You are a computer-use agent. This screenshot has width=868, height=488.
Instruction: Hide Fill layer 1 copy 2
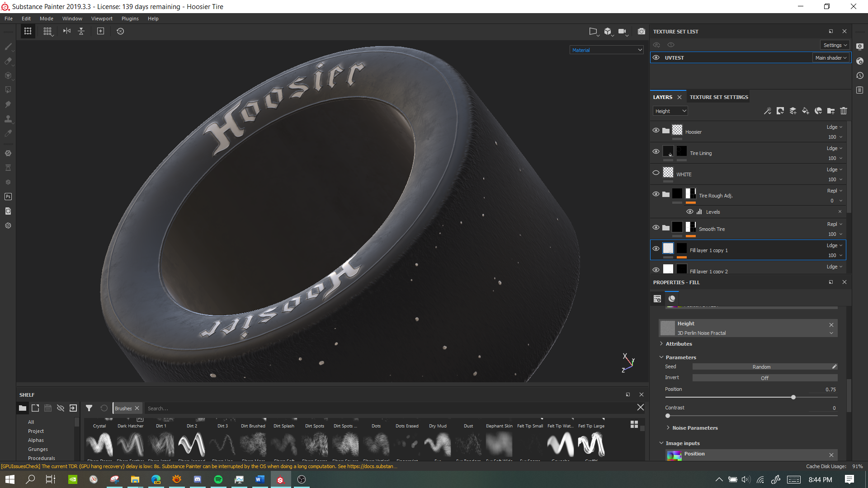[656, 270]
